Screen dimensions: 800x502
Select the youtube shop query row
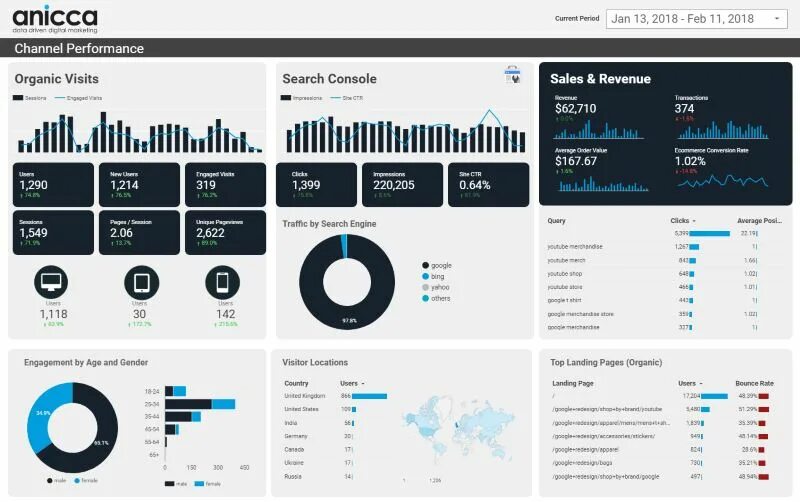[665, 273]
